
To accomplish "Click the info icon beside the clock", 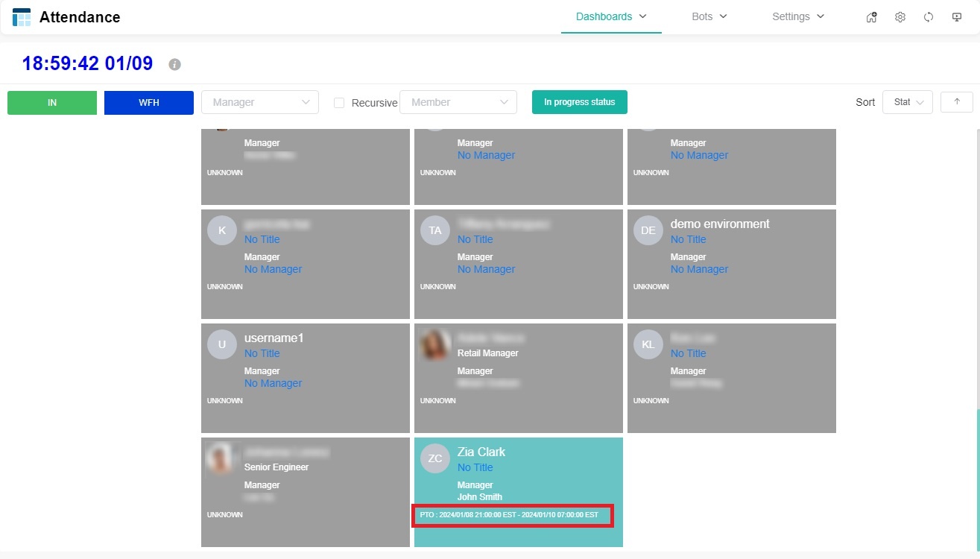I will 175,65.
